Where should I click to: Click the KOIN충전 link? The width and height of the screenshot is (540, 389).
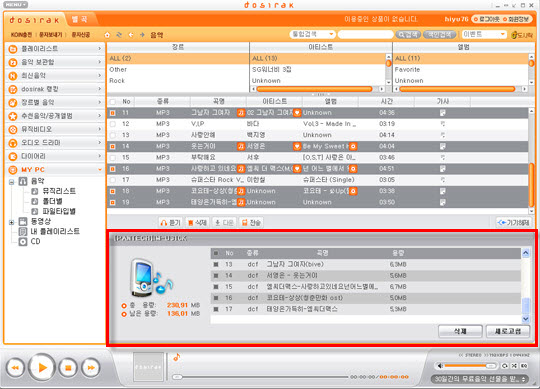[x=21, y=35]
